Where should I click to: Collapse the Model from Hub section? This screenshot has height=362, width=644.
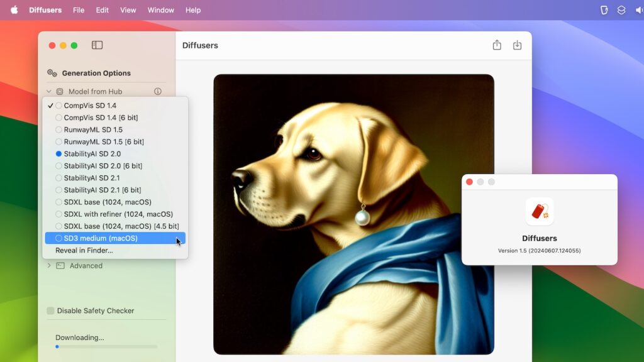49,92
